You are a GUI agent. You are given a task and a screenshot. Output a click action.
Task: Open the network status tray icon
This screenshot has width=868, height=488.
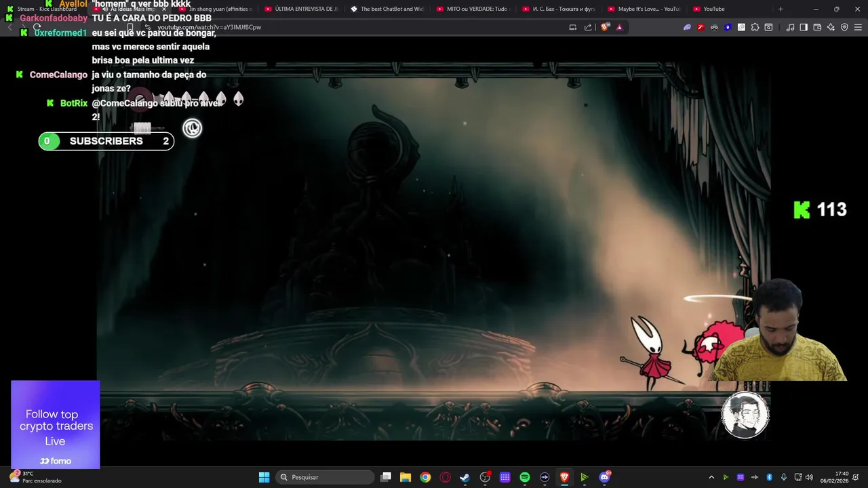(798, 477)
